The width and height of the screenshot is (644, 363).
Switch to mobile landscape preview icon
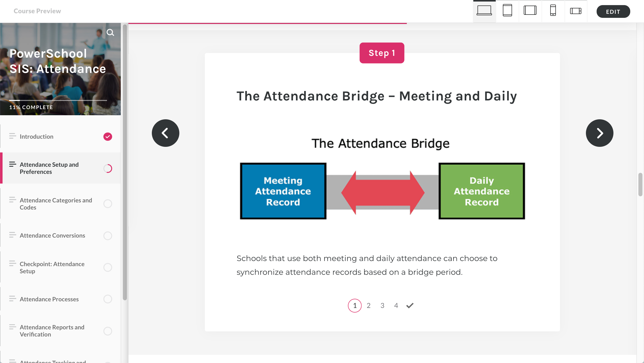576,11
